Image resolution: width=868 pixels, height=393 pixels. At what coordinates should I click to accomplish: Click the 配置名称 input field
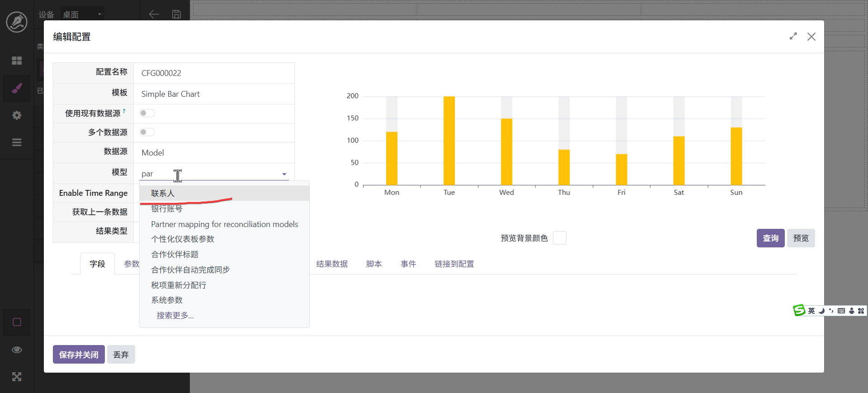pyautogui.click(x=214, y=73)
